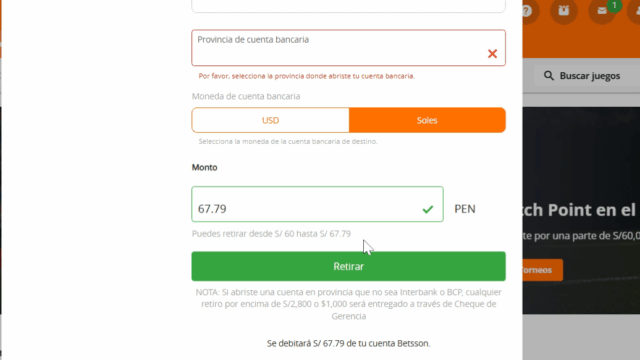This screenshot has width=640, height=360.
Task: Click the magnifier search icon
Action: click(549, 76)
